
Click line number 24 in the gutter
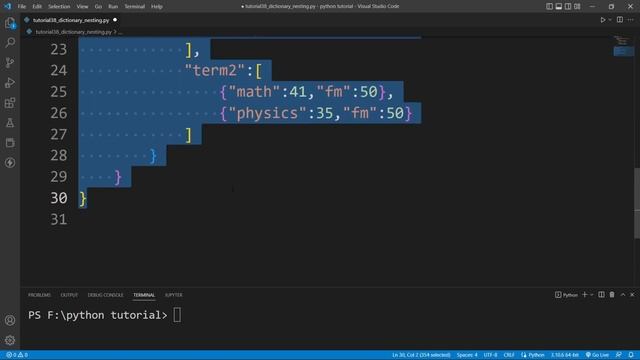click(58, 71)
